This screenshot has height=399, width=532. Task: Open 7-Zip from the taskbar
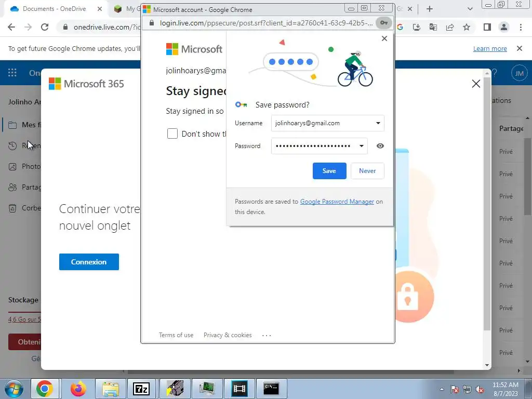141,389
